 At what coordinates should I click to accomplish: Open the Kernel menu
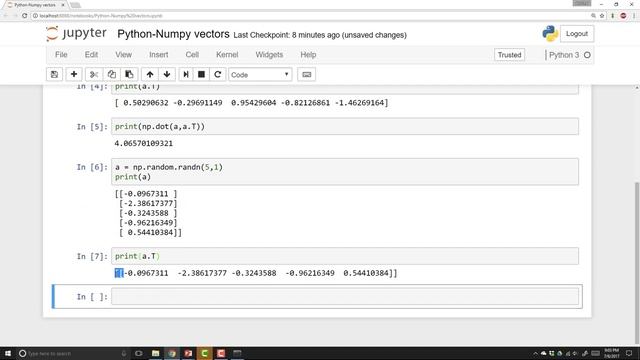(227, 55)
